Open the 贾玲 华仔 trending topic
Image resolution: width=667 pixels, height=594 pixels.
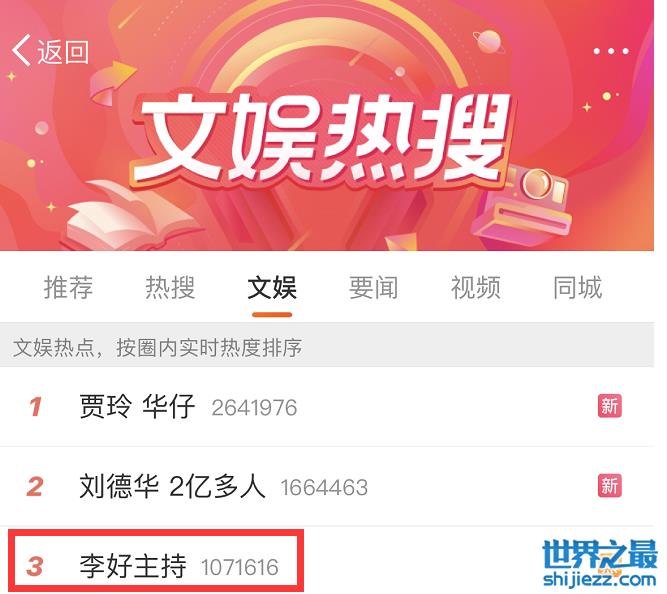point(137,406)
